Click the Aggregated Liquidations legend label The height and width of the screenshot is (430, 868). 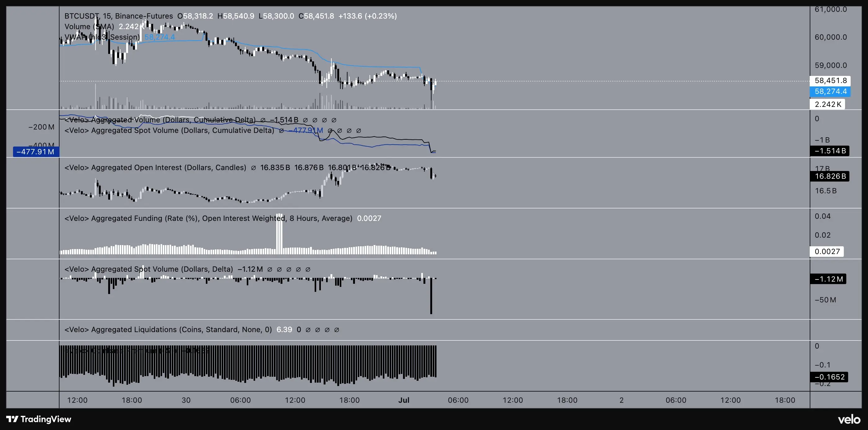[x=168, y=330]
